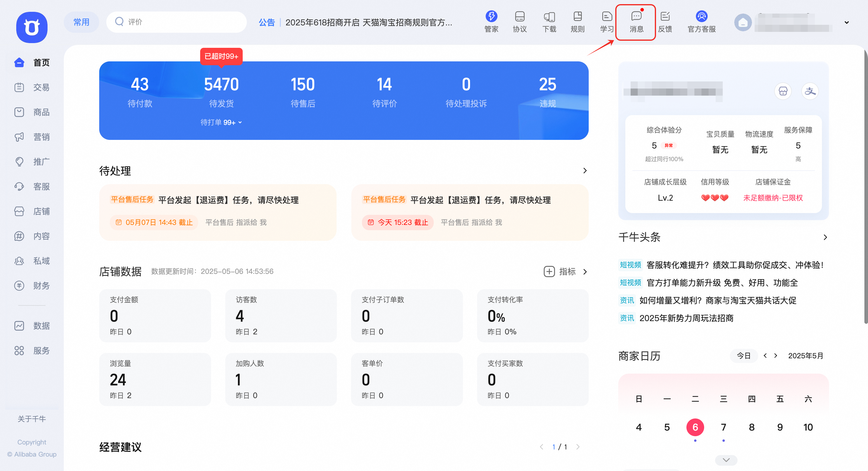
Task: Open the 商品 products sidebar section
Action: coord(32,112)
